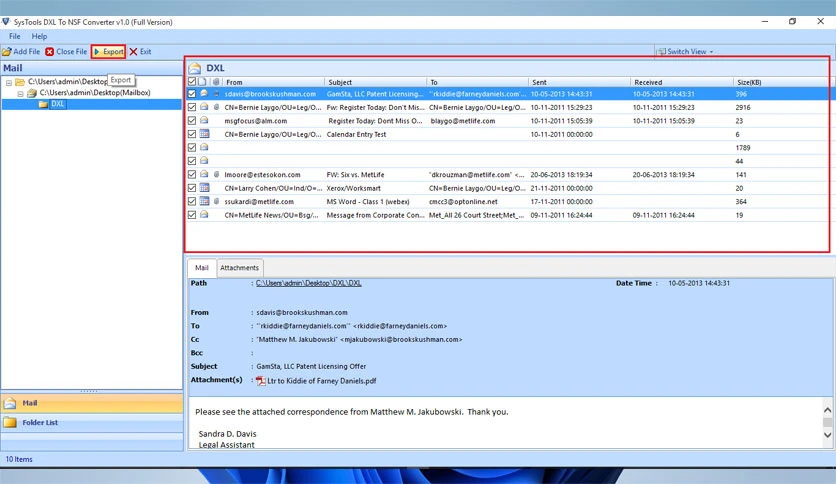Screen dimensions: 836x484
Task: Click the Export toolbar button
Action: (x=108, y=52)
